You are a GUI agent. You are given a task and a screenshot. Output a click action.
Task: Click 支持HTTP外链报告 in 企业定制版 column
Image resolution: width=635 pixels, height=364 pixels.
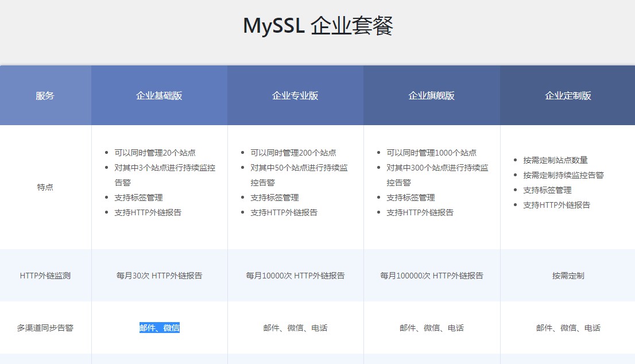pyautogui.click(x=556, y=206)
